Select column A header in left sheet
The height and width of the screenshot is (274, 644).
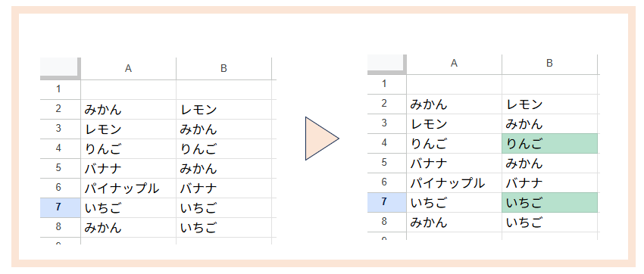click(x=129, y=68)
